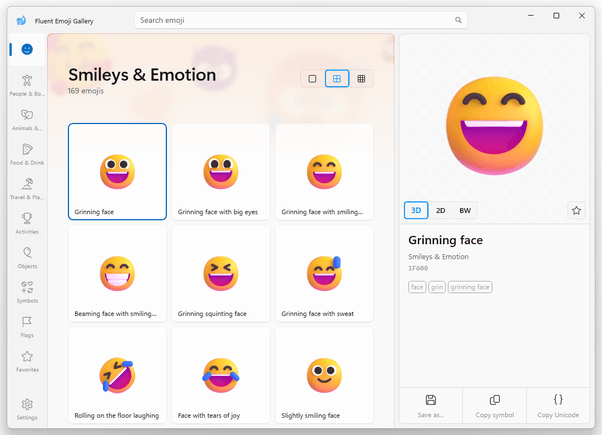
Task: Open the People & Body category
Action: tap(27, 85)
